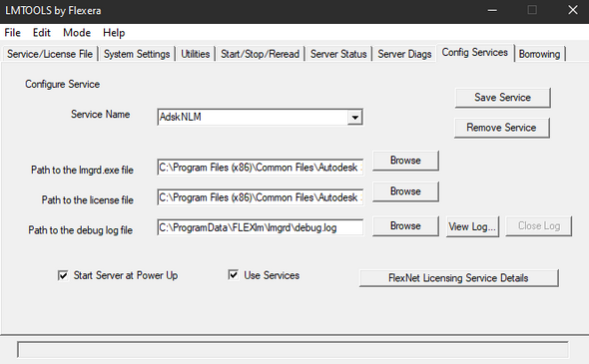This screenshot has width=589, height=364.
Task: Open the Edit menu
Action: pyautogui.click(x=41, y=33)
